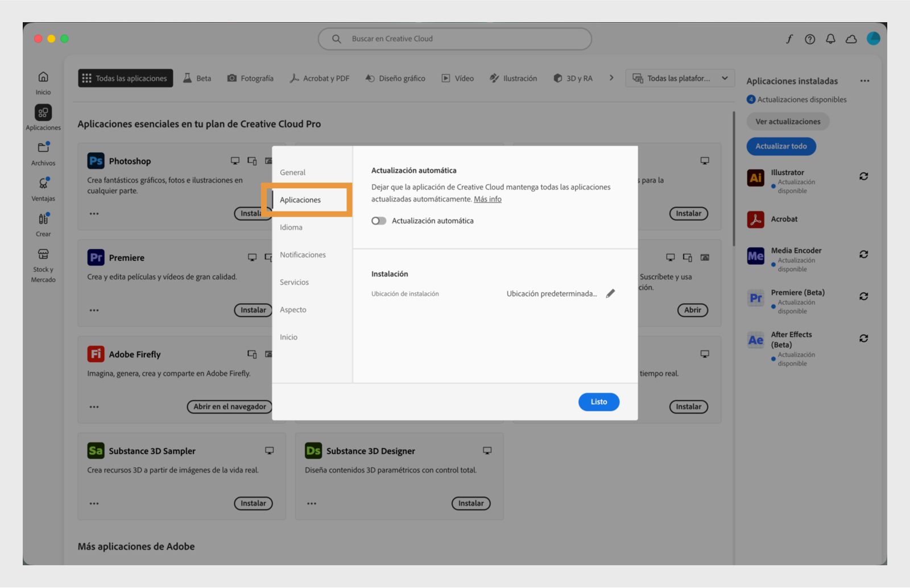Screen dimensions: 910x588
Task: Select the Adobe Firefly app icon
Action: coord(96,354)
